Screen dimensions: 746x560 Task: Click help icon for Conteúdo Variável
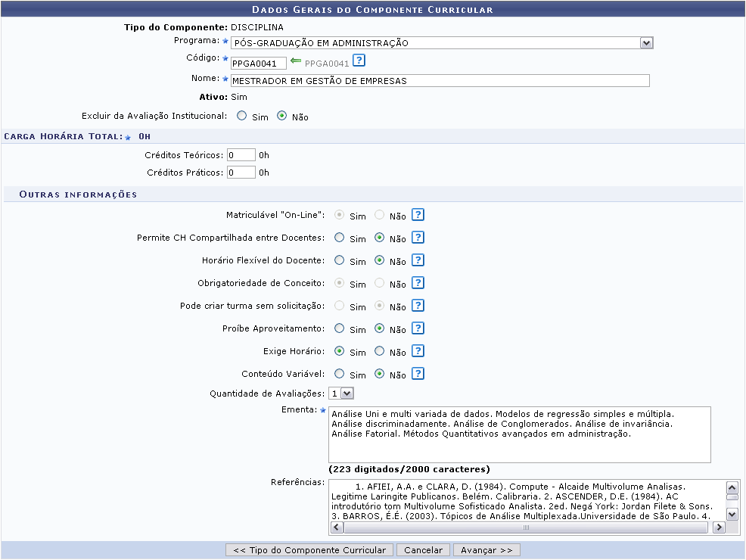point(418,374)
